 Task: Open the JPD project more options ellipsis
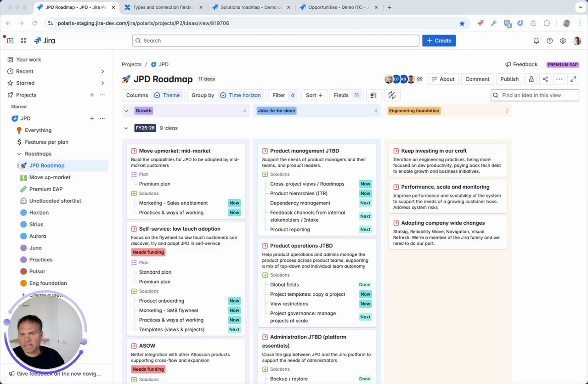pyautogui.click(x=102, y=119)
